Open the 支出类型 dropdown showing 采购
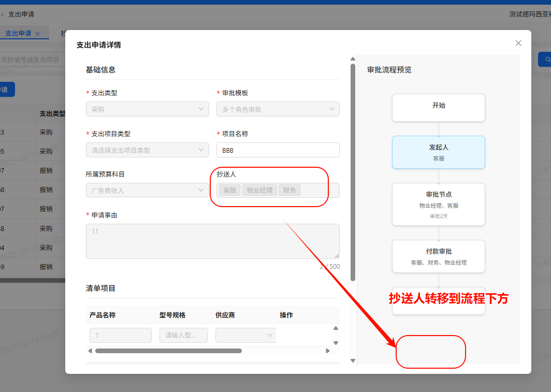551x392 pixels. (x=147, y=109)
